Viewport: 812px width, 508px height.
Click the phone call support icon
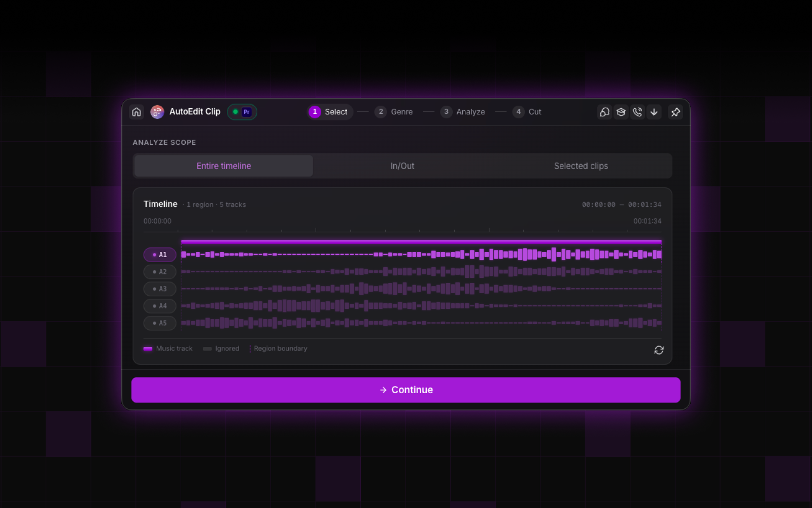tap(637, 112)
